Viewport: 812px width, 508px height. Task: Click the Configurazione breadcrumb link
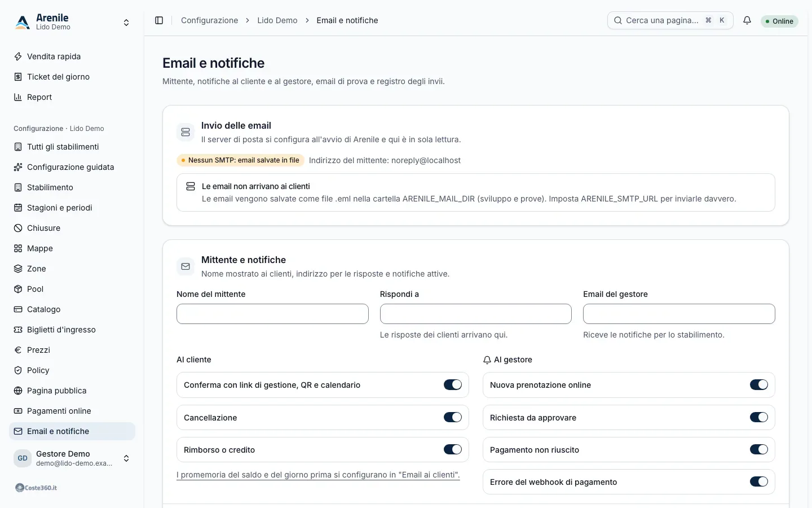(x=210, y=20)
